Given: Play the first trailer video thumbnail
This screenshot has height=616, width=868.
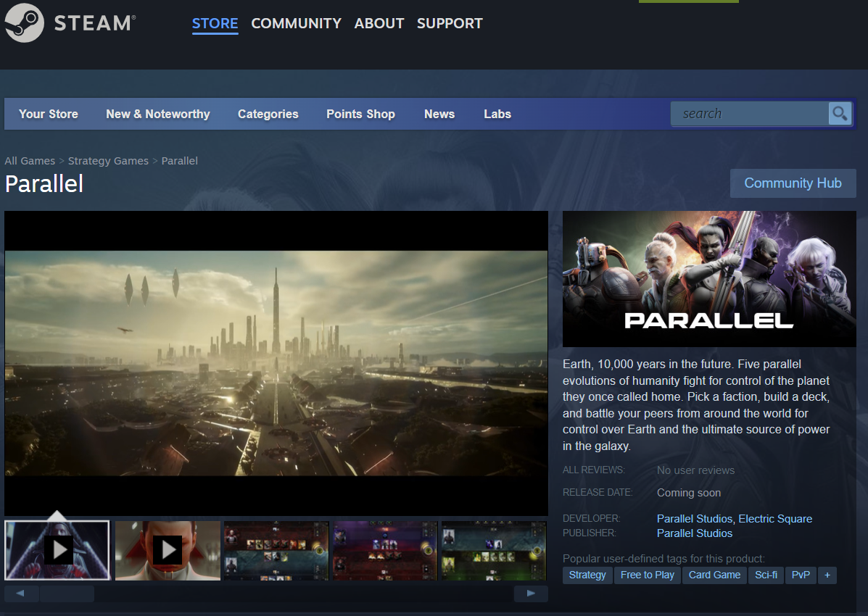Looking at the screenshot, I should click(57, 550).
